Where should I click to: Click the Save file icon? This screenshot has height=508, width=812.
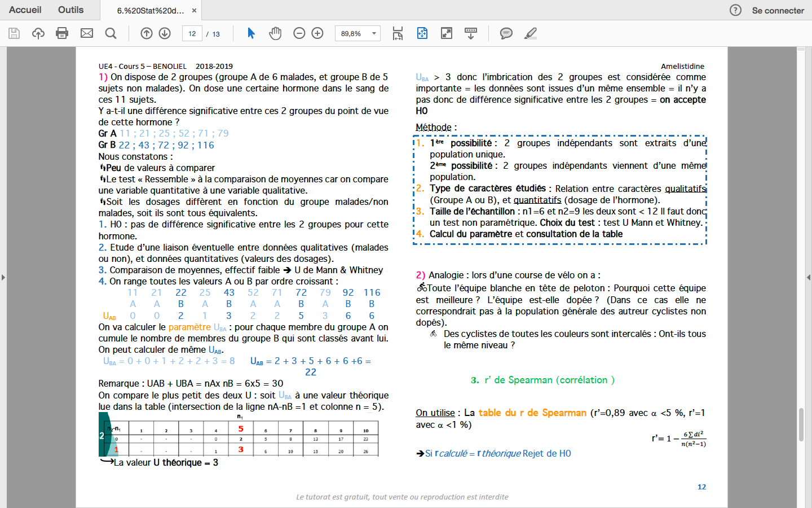click(x=14, y=33)
